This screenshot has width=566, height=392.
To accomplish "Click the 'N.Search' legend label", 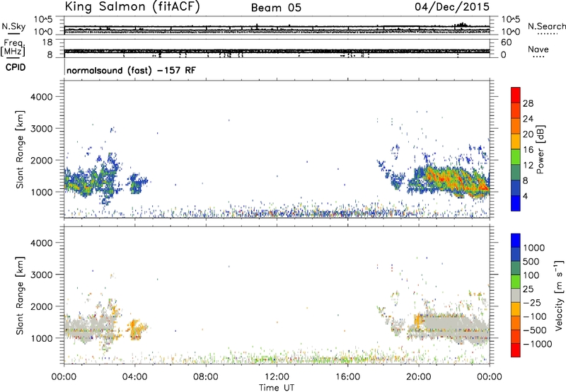I will 546,26.
